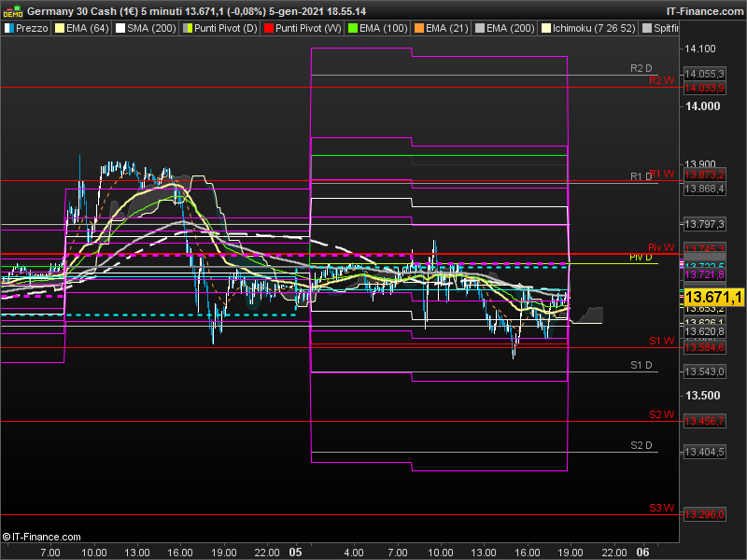747x560 pixels.
Task: Click the yellow EMA (64) swatch
Action: [x=60, y=28]
